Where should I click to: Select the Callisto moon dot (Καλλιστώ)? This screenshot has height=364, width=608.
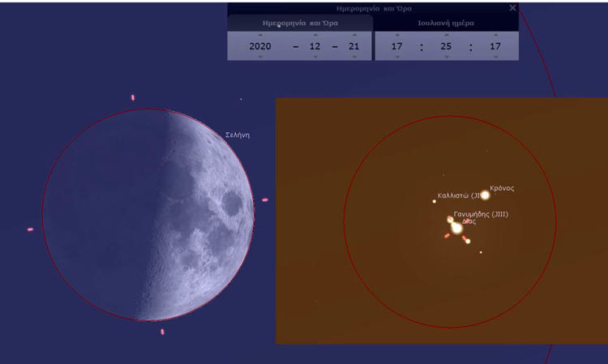click(x=435, y=201)
